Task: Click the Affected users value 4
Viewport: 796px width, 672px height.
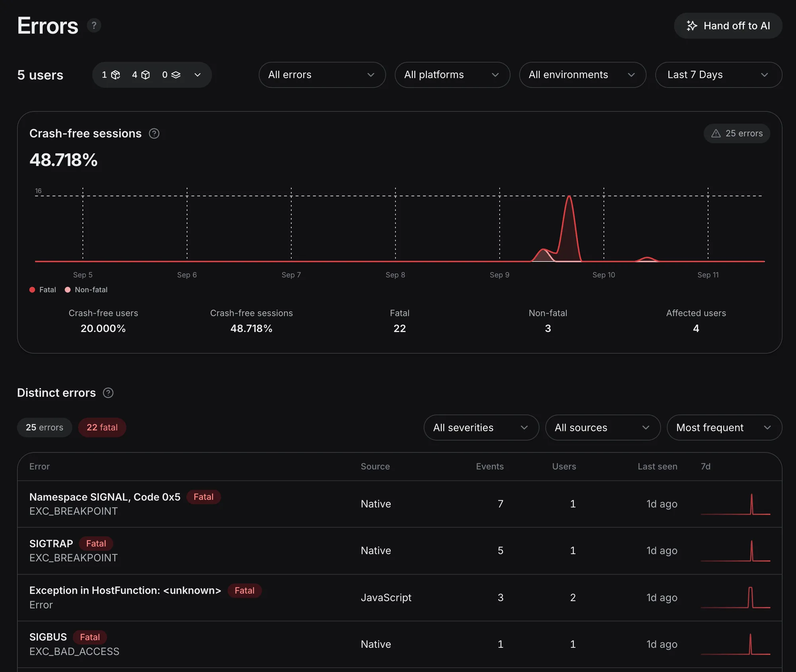Action: 696,329
